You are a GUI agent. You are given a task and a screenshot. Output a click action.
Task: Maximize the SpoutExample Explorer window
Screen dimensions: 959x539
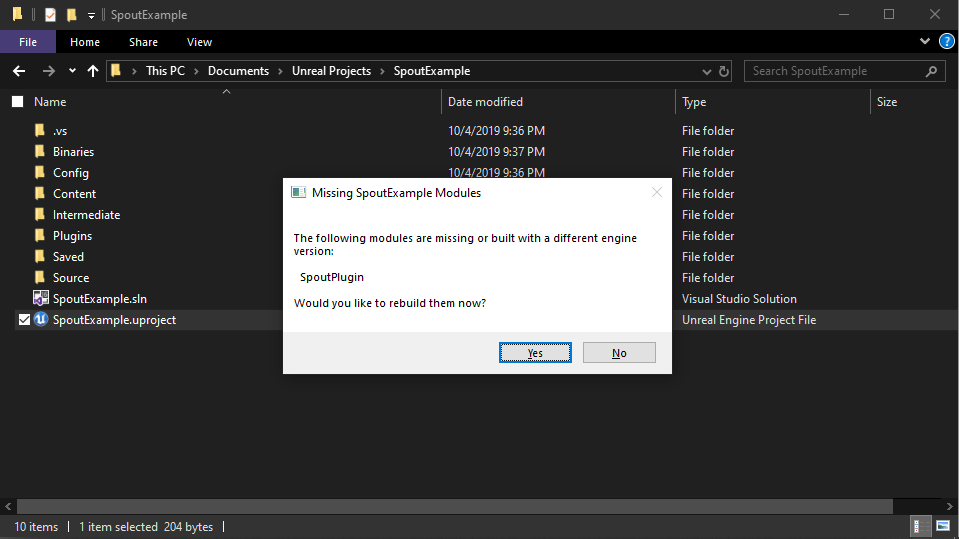[x=889, y=14]
